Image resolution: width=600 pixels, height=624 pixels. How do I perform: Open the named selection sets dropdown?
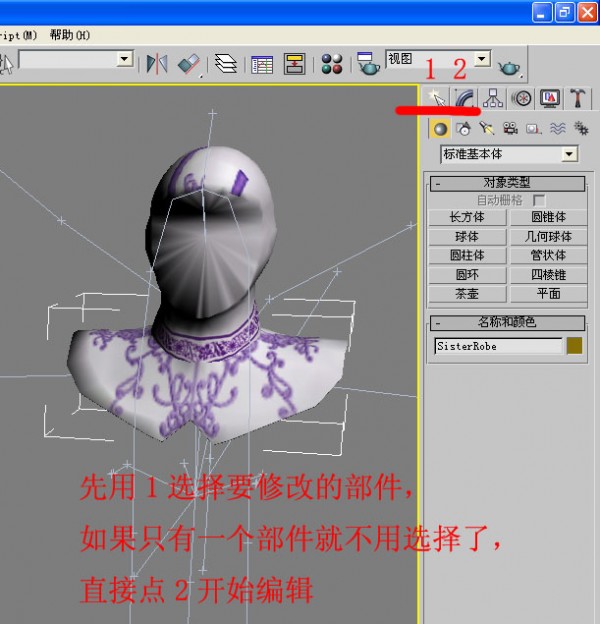click(x=125, y=59)
